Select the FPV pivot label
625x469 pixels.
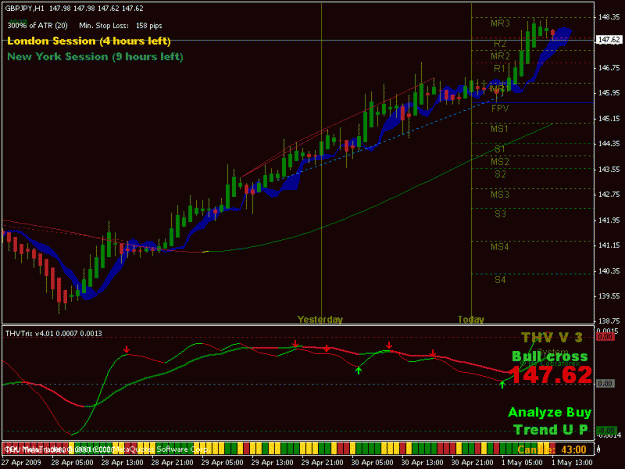pyautogui.click(x=500, y=108)
